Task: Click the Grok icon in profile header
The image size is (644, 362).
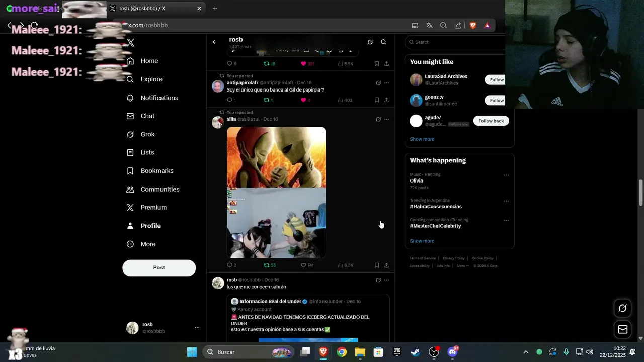Action: (370, 42)
